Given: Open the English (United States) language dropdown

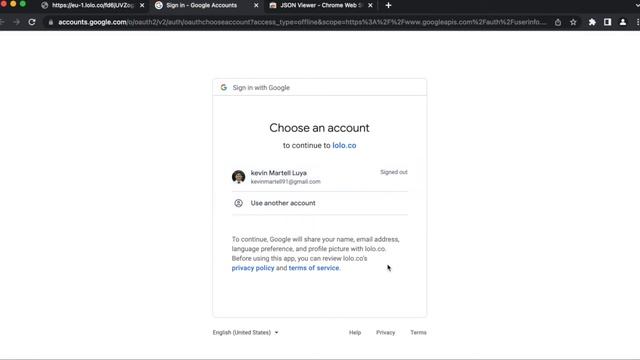Looking at the screenshot, I should coord(245,332).
